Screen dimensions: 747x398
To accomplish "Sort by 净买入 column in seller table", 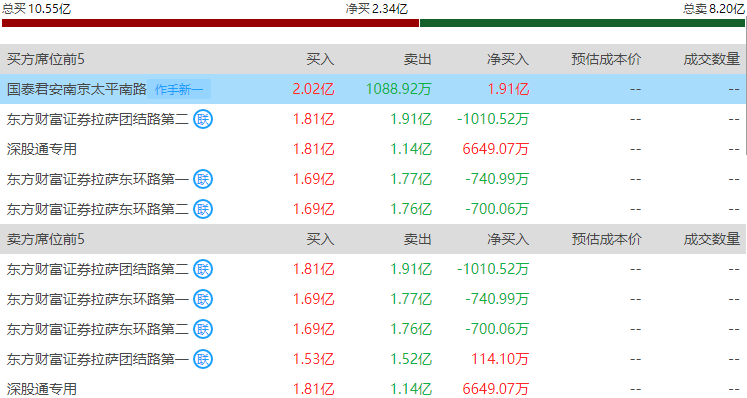I will [x=508, y=239].
